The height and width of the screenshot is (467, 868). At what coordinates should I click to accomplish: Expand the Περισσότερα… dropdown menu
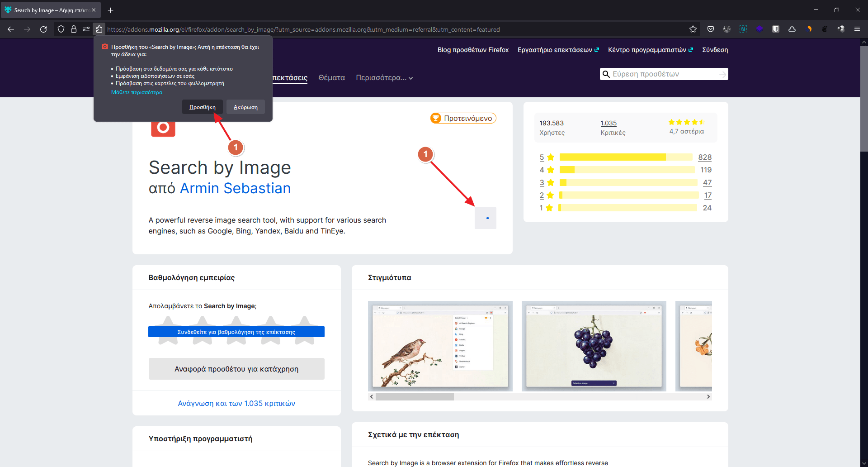click(384, 78)
